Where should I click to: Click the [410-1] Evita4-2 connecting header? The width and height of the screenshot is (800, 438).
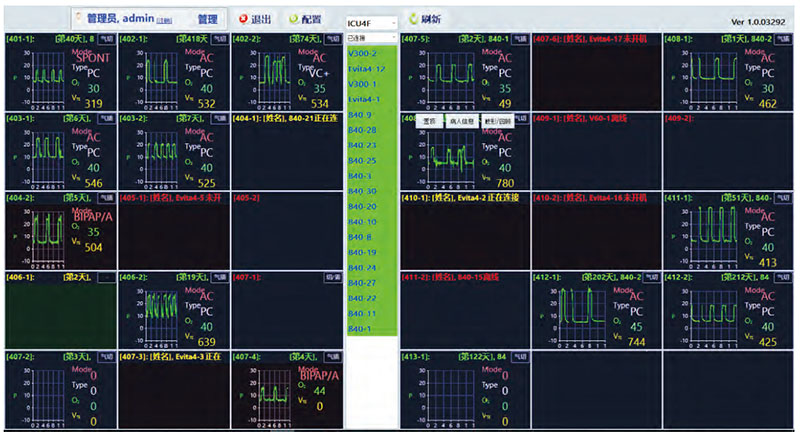[460, 198]
